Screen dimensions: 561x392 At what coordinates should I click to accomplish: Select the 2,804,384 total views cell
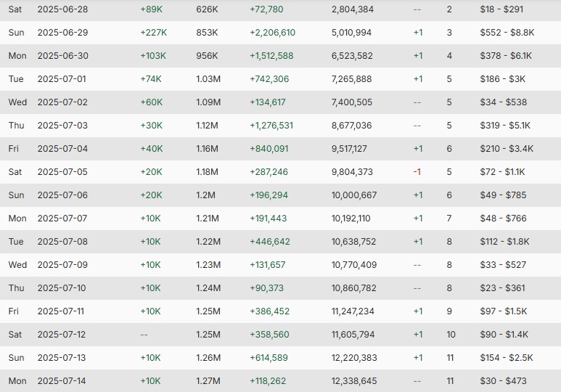(353, 9)
